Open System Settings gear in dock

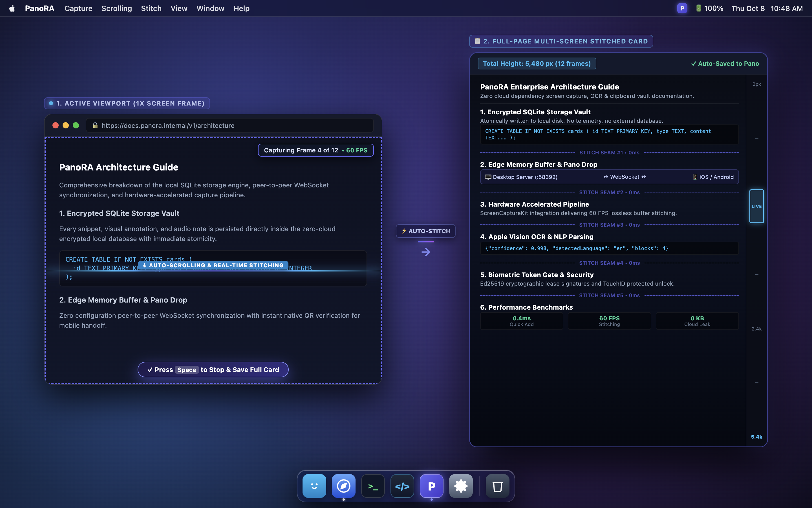461,486
